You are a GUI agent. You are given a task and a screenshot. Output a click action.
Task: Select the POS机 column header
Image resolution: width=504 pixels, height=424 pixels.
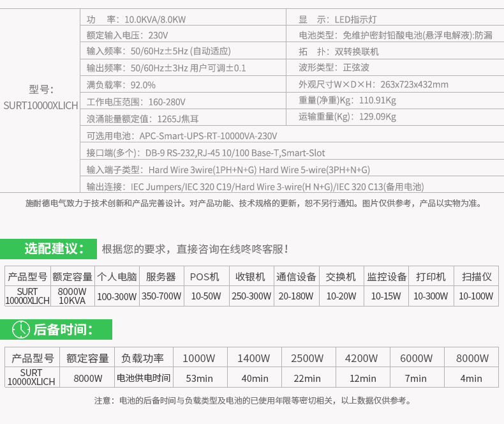pyautogui.click(x=205, y=276)
